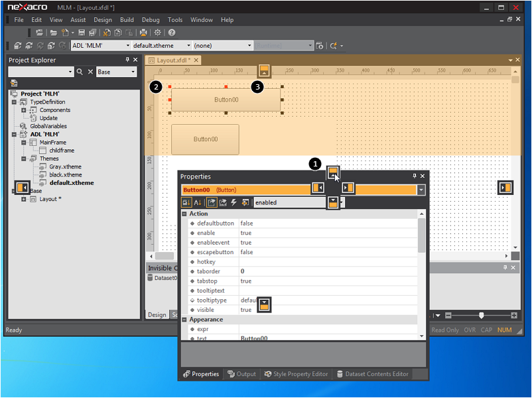Click the dock-right guide icon at the design edge
Viewport: 532px width, 398px height.
tap(506, 188)
